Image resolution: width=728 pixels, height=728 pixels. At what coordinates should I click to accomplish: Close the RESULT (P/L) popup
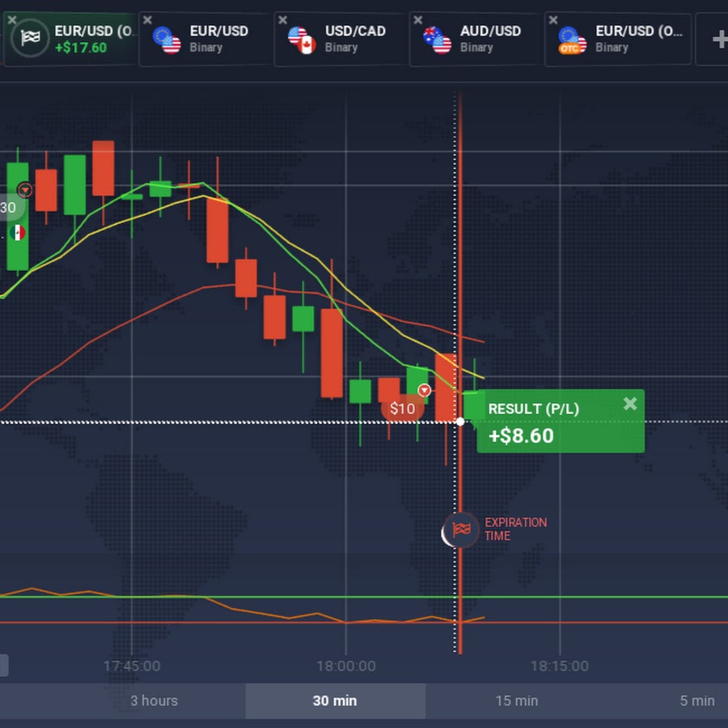click(x=630, y=404)
